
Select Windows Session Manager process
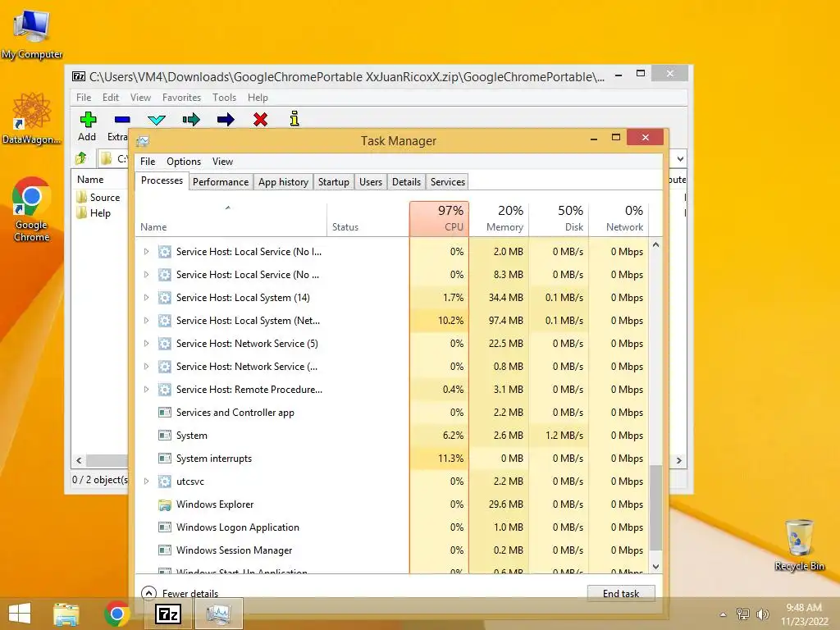(x=392, y=550)
